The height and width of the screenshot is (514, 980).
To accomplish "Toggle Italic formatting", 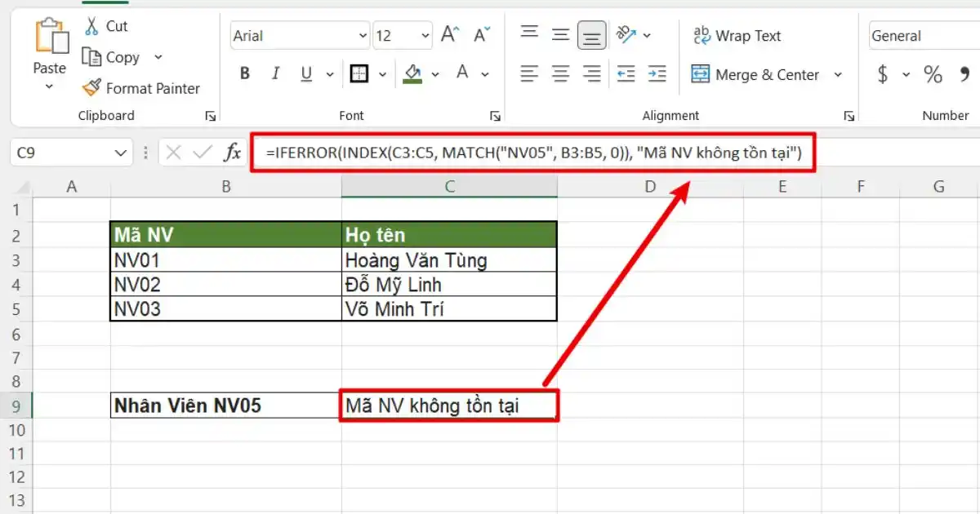I will point(276,74).
